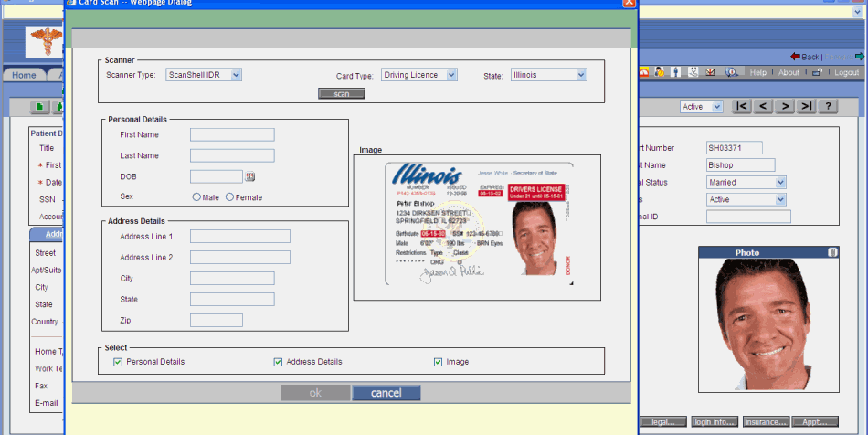The height and width of the screenshot is (435, 868).
Task: Jump to first record button
Action: (x=741, y=106)
